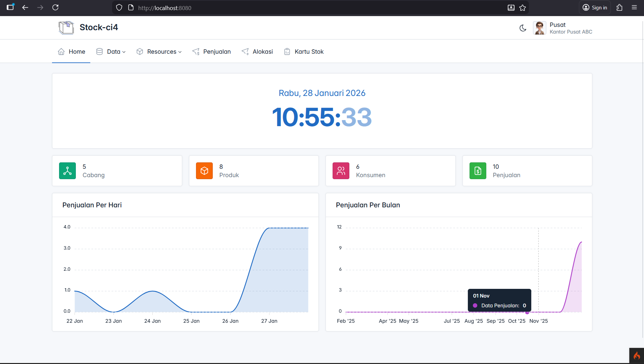Click the install app icon in address bar
The image size is (644, 364).
click(x=511, y=8)
